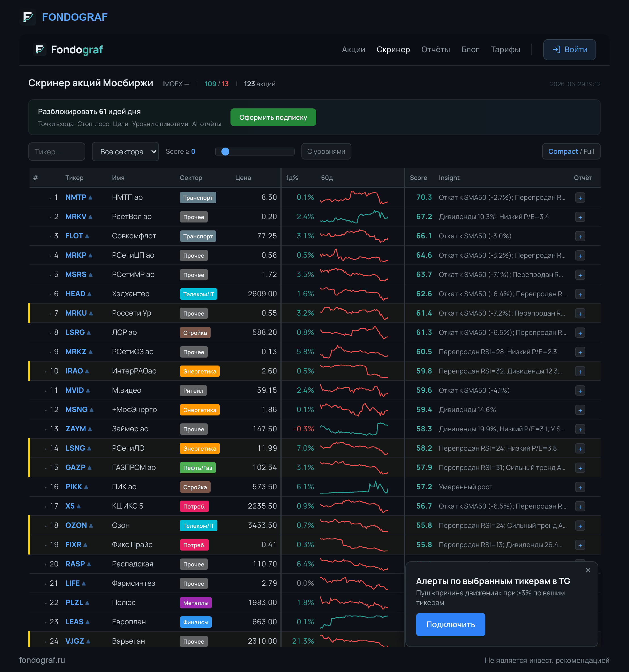Open the report plus icon for MRKU

coord(580,313)
